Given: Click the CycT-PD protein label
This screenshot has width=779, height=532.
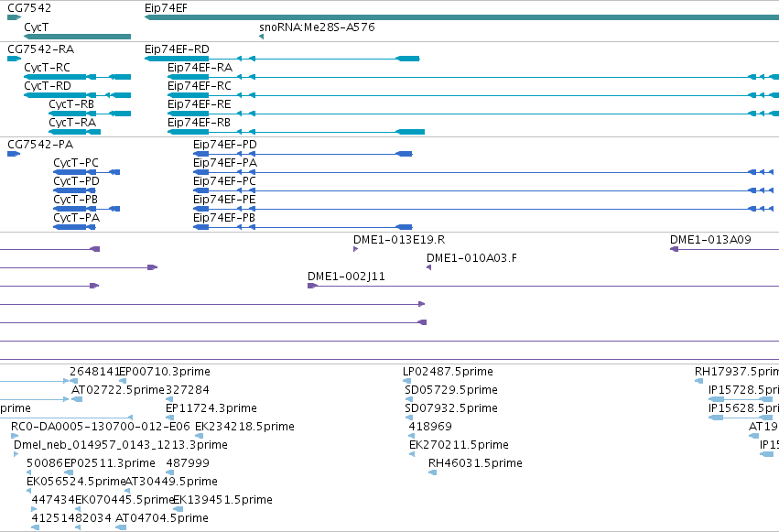Looking at the screenshot, I should [x=76, y=180].
